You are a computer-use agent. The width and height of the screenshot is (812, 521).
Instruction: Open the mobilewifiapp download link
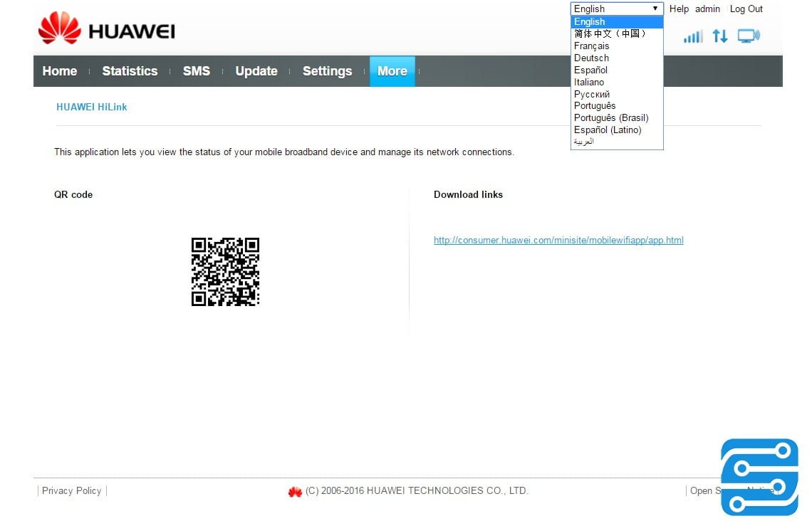click(558, 240)
